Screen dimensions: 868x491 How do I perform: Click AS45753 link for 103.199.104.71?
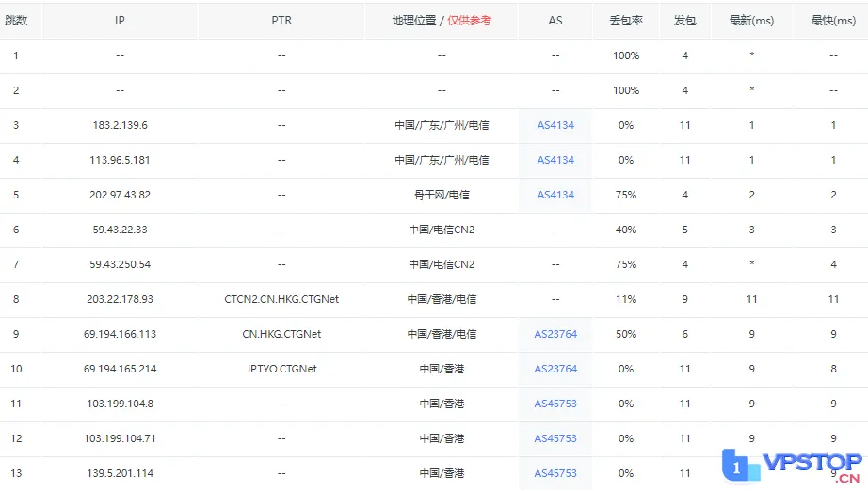coord(555,438)
